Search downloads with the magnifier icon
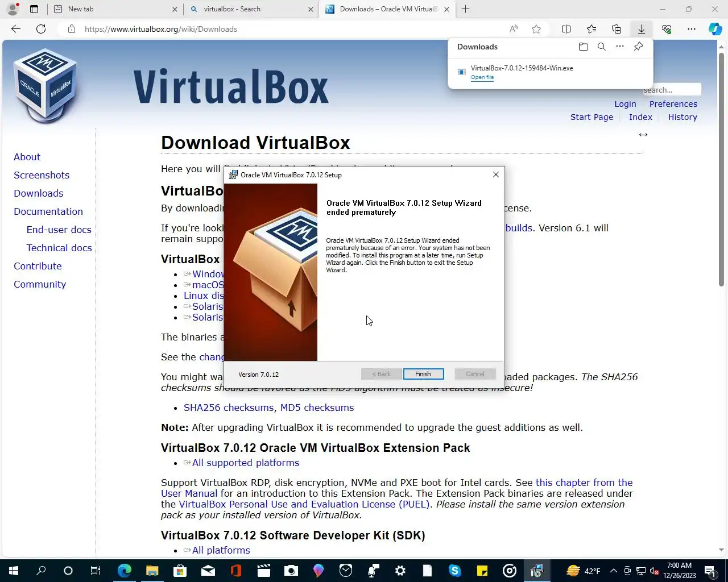 tap(601, 47)
